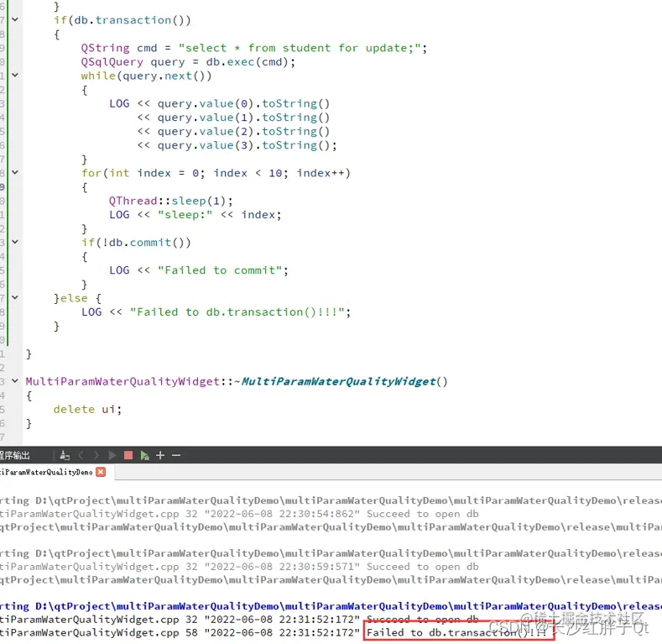
Task: Attach debugger using green play-bug icon
Action: pos(145,455)
